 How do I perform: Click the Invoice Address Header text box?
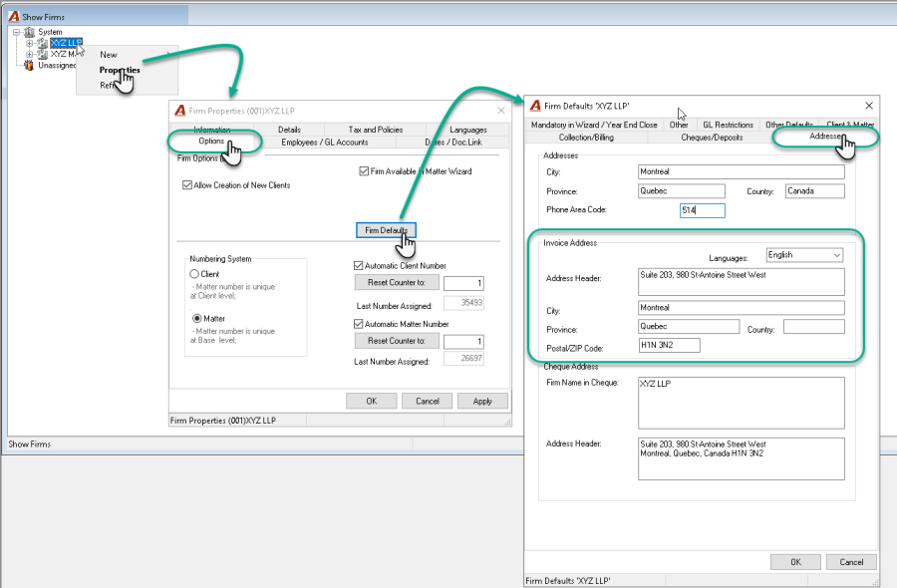click(x=742, y=282)
